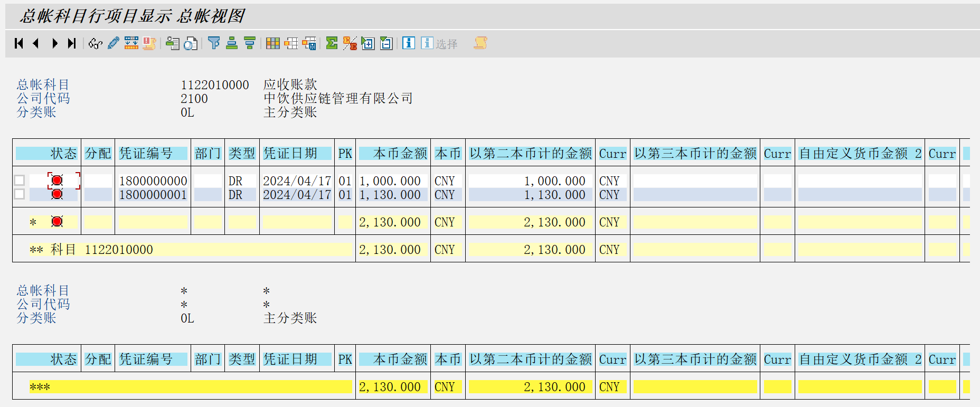Jump to the first item using the toolbar arrow
This screenshot has width=980, height=407.
[x=19, y=43]
